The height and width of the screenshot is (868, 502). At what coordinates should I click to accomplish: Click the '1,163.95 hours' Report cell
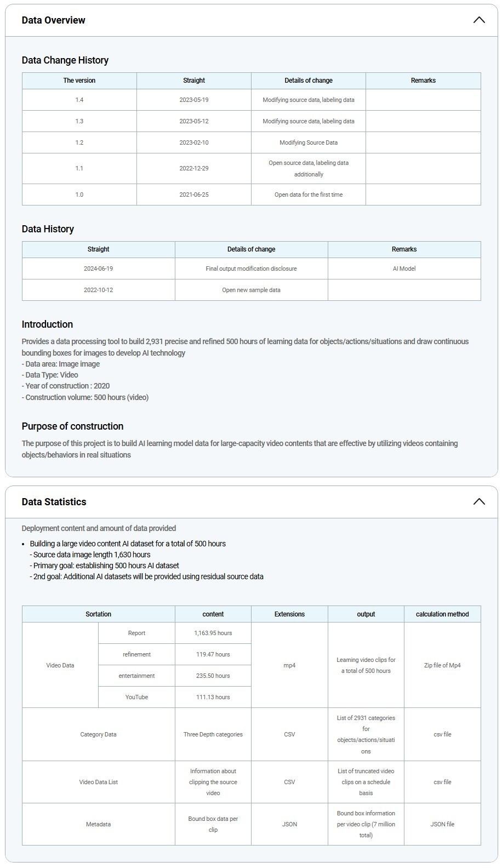pyautogui.click(x=213, y=633)
